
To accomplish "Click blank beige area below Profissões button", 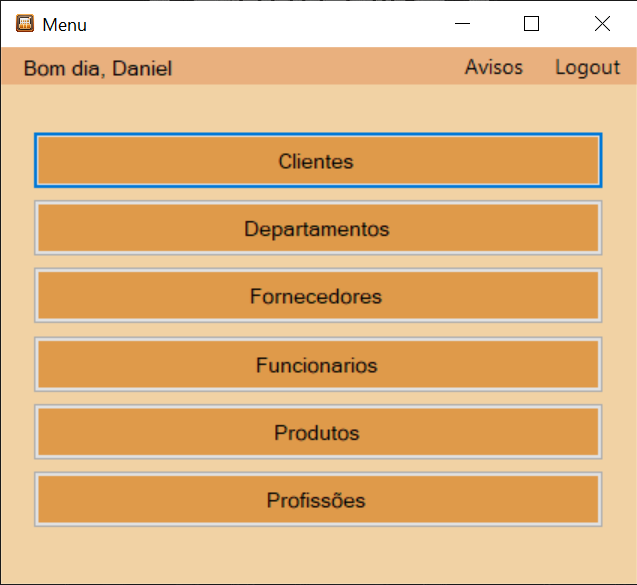I will [x=318, y=555].
